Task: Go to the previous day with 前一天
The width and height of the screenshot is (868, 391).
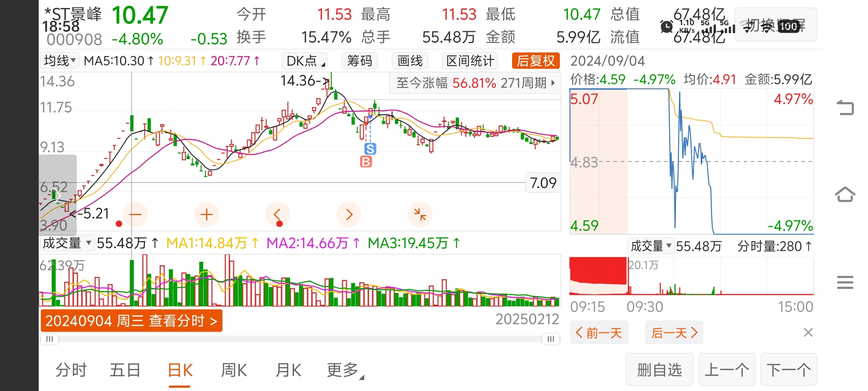Action: (x=599, y=332)
